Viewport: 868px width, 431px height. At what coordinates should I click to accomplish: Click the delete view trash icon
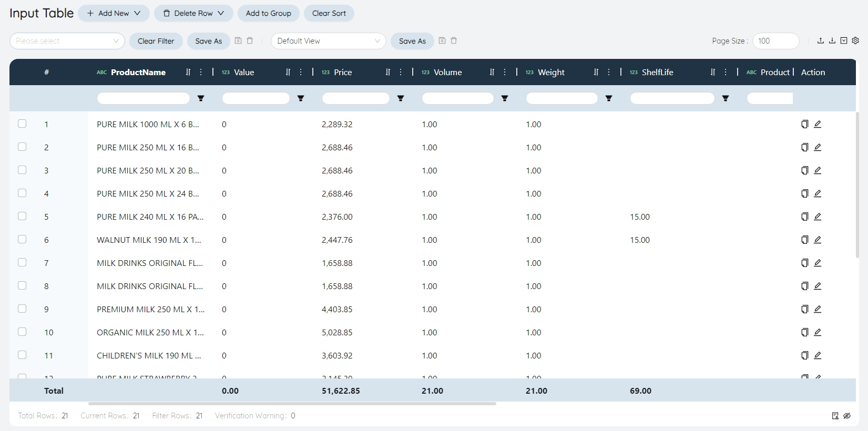[454, 40]
